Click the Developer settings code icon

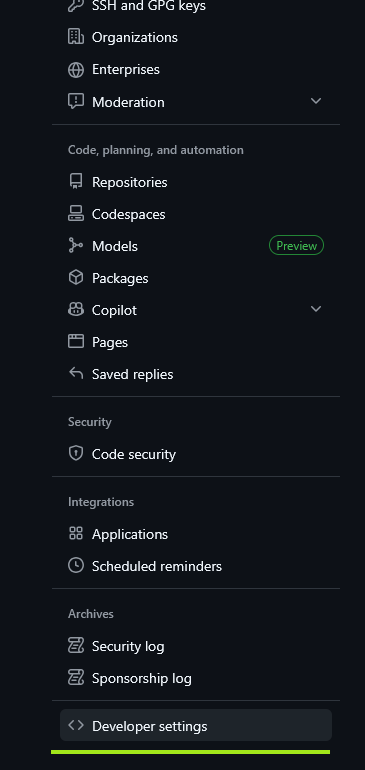[x=76, y=725]
